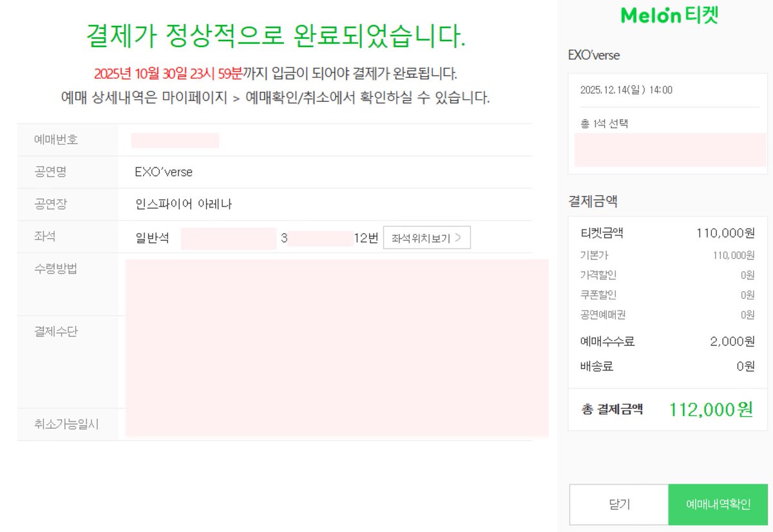Click the 티켓금액 label
The image size is (773, 532).
tap(602, 233)
